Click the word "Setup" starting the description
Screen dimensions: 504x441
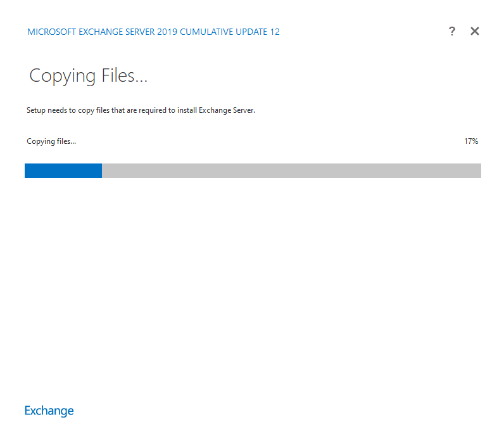coord(36,110)
